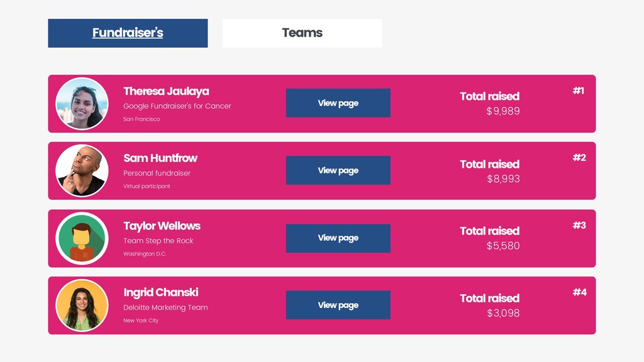
Task: Select Taylor Wellows' cartoon avatar icon
Action: click(82, 238)
